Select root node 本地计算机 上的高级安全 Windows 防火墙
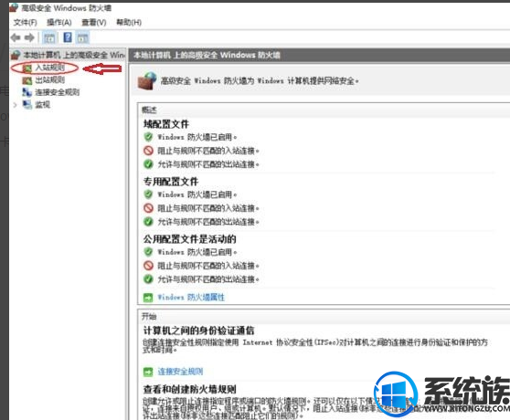Viewport: 510px width, 420px height. (74, 55)
